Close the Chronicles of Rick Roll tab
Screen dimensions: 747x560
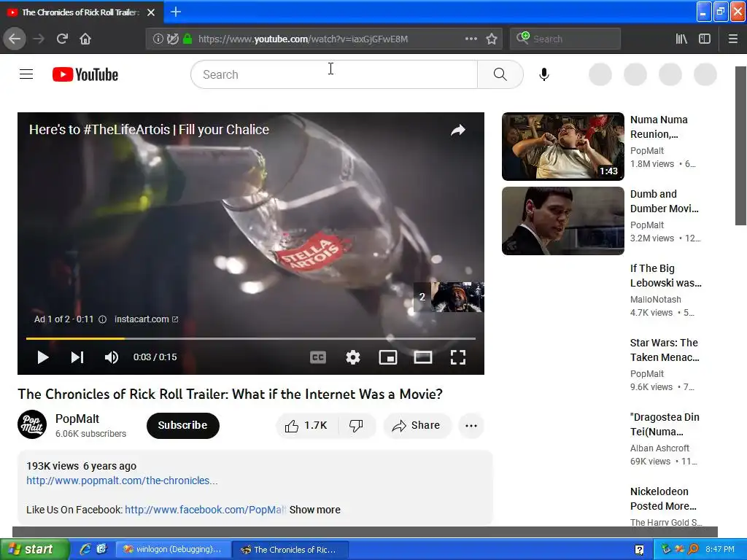(151, 12)
